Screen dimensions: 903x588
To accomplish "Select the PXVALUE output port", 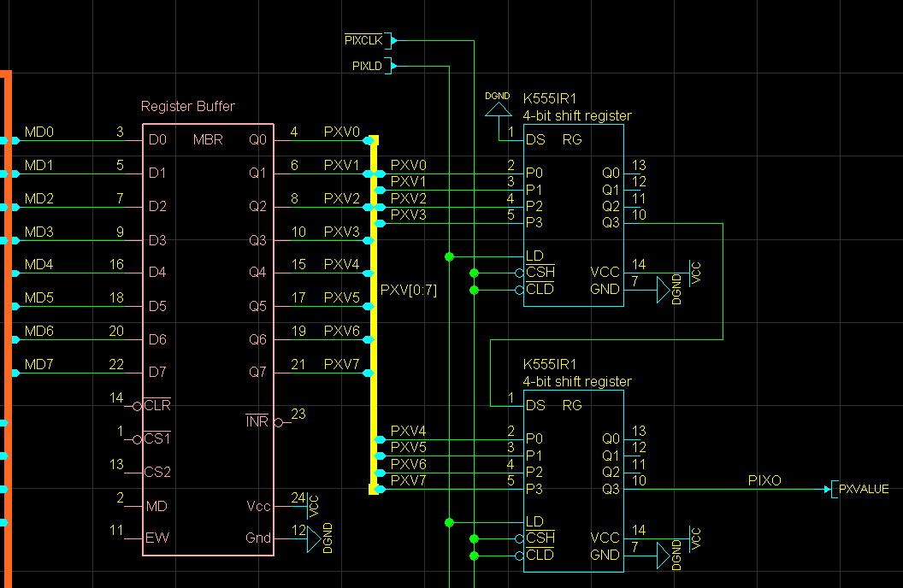I will 858,489.
